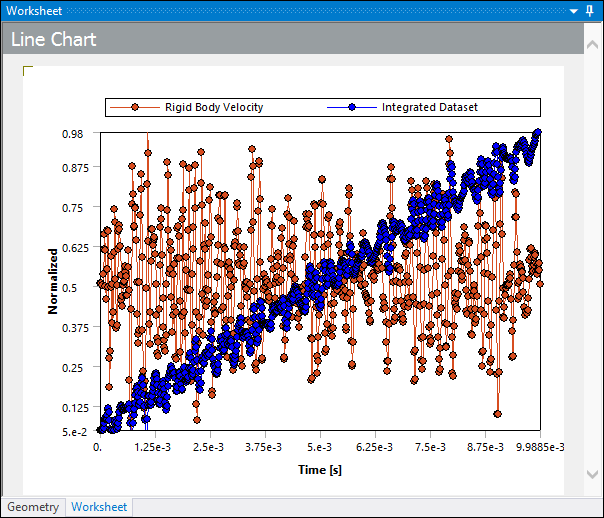
Task: Click the 5.e-3 x-axis value
Action: (x=319, y=447)
